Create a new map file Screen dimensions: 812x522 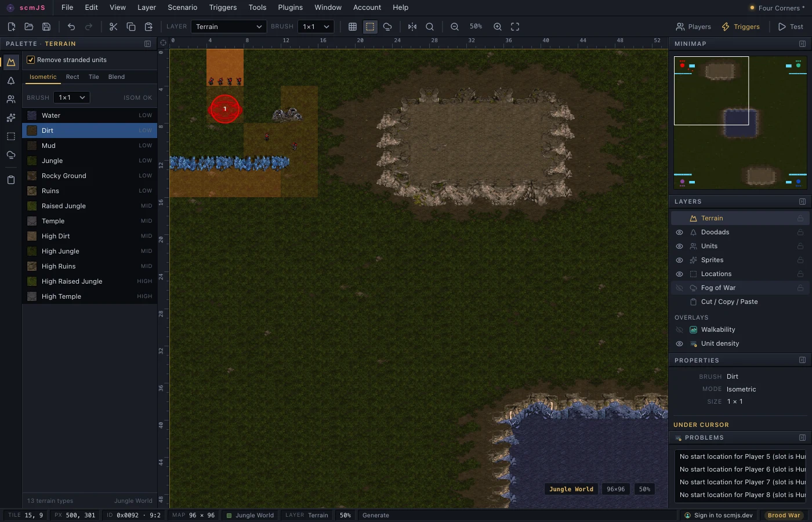coord(11,27)
